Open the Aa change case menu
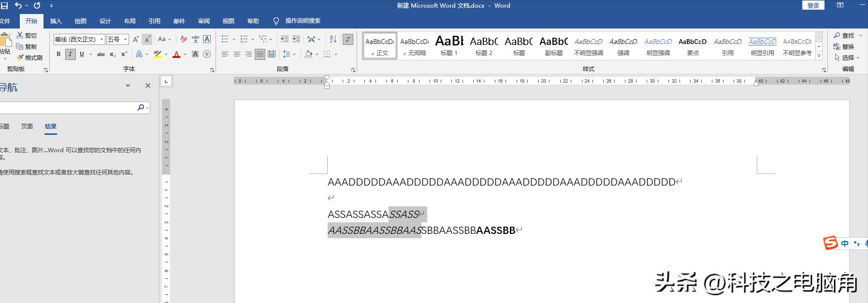The image size is (868, 303). [x=164, y=39]
